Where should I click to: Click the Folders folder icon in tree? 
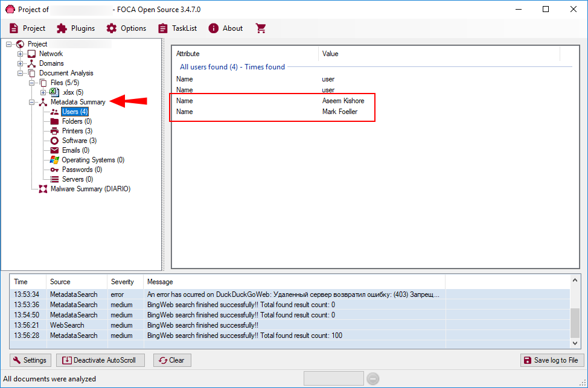coord(55,121)
